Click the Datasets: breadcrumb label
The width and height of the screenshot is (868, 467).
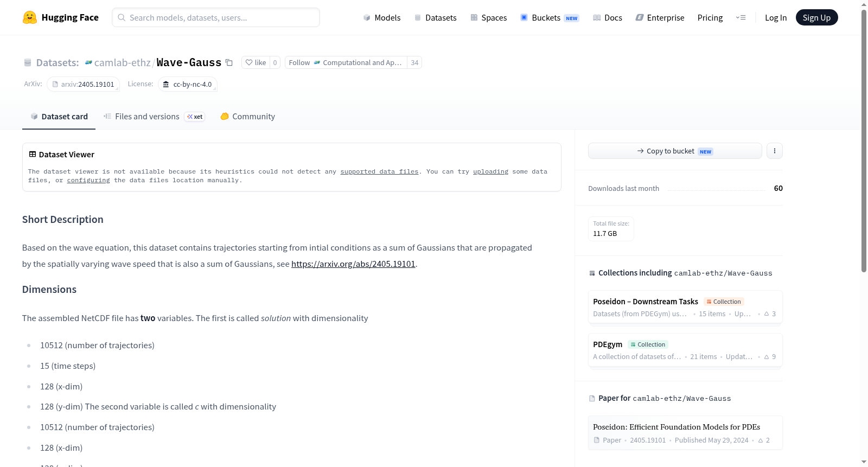[57, 62]
